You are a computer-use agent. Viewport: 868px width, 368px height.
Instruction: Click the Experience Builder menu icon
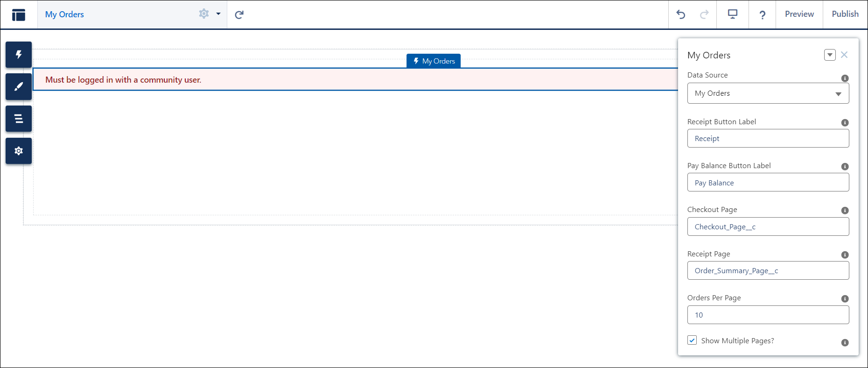point(19,14)
